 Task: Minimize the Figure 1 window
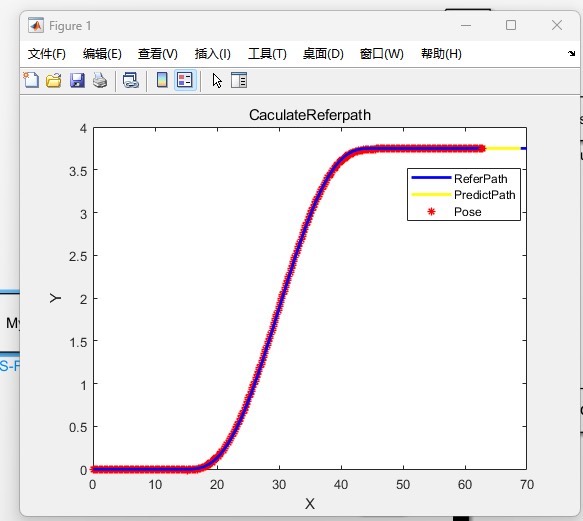(466, 25)
